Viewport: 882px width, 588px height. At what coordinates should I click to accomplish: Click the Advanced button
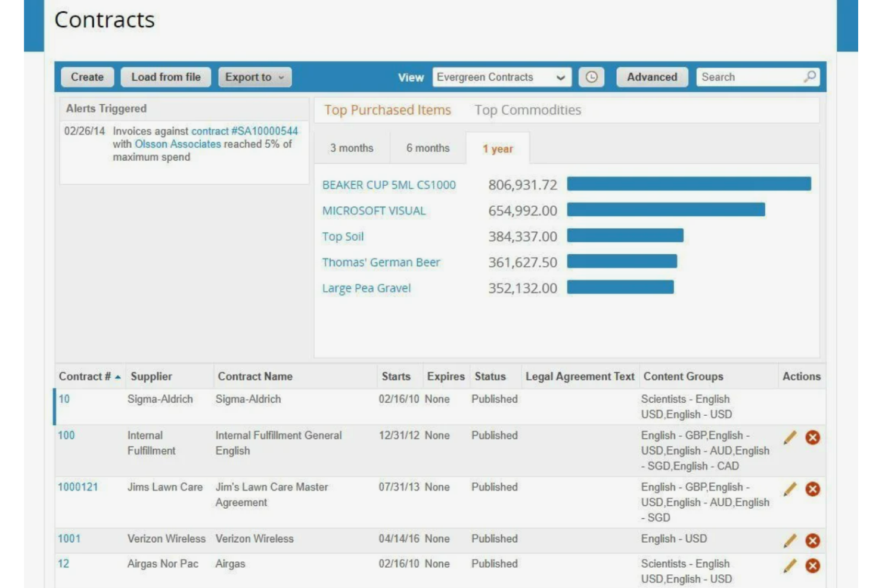[652, 77]
